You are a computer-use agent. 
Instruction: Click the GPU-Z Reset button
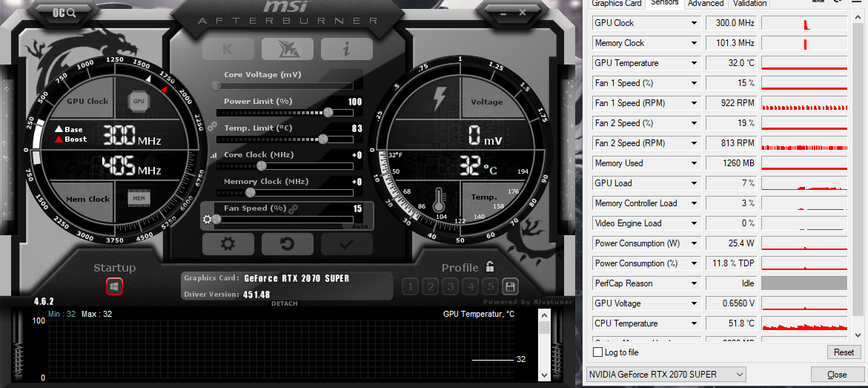pyautogui.click(x=844, y=352)
